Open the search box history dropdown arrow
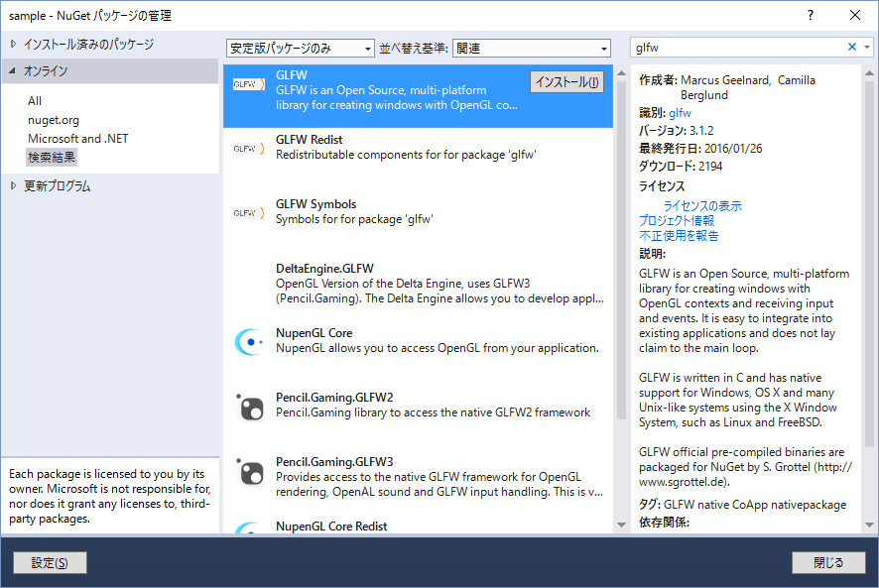 click(x=867, y=48)
